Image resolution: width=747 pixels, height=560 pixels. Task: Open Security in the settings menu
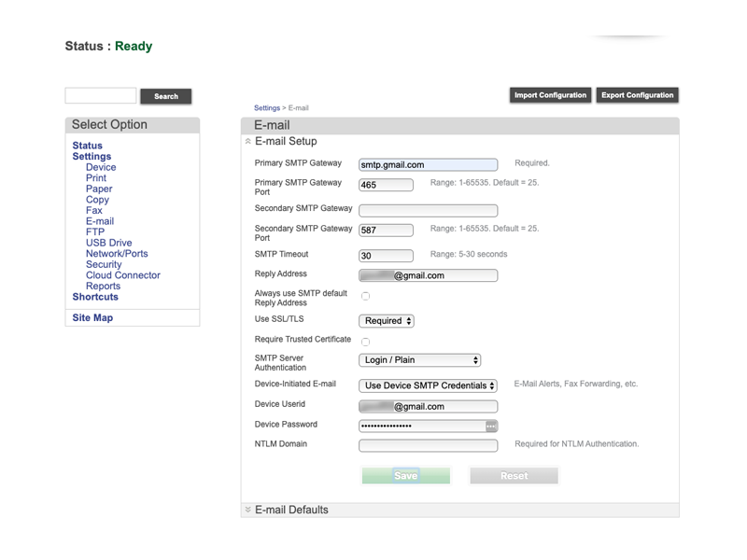pos(104,265)
